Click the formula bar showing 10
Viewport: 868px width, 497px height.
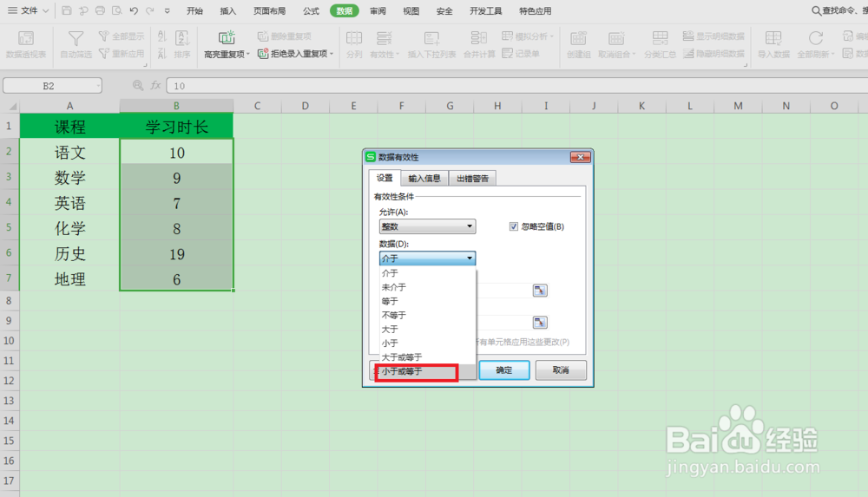click(516, 86)
